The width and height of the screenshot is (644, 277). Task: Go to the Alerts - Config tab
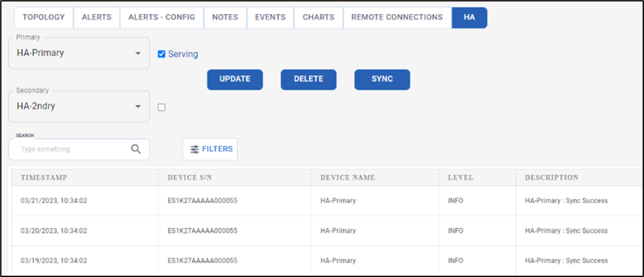(161, 17)
